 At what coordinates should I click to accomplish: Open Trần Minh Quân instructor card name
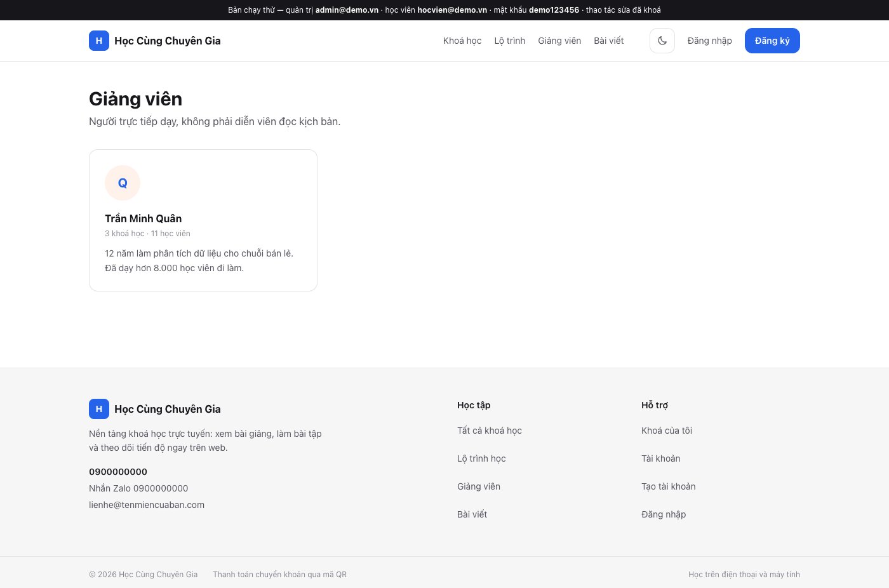[x=144, y=218]
